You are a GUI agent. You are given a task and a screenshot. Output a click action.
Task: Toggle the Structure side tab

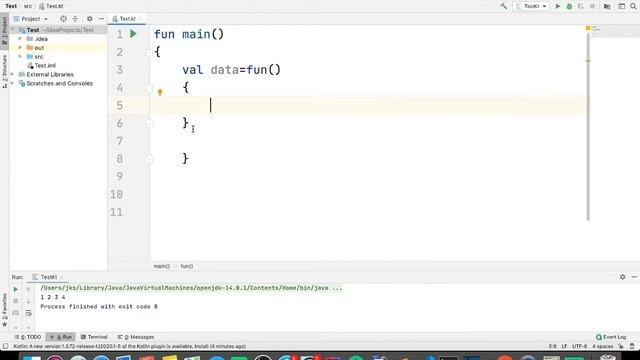[4, 71]
